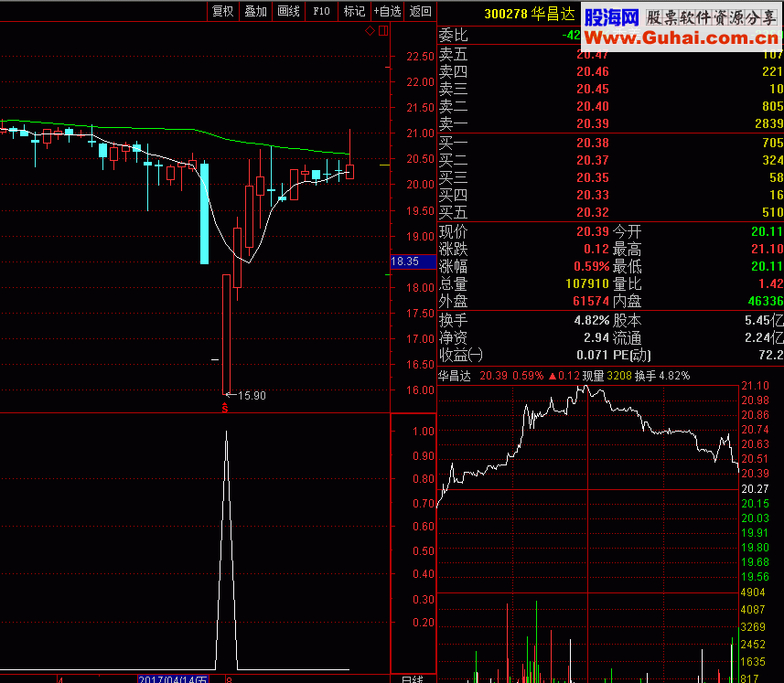Click the 卖五 row price 20.47
784x683 pixels.
click(x=593, y=55)
